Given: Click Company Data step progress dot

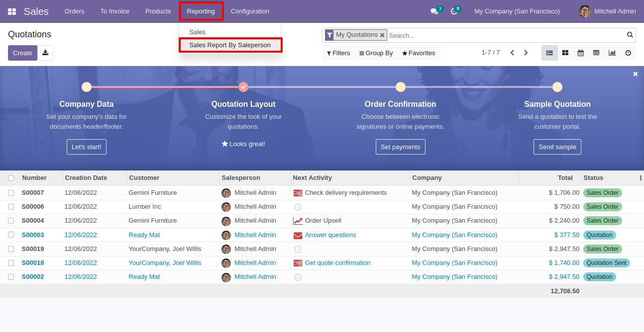Looking at the screenshot, I should point(87,87).
